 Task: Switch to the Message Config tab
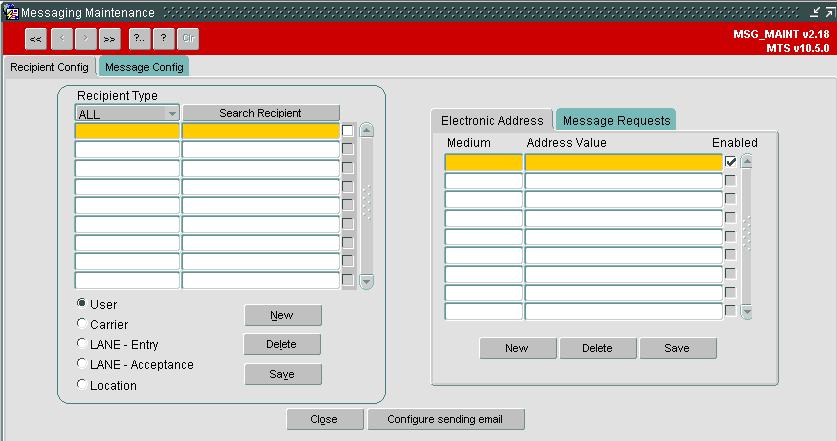(x=144, y=67)
